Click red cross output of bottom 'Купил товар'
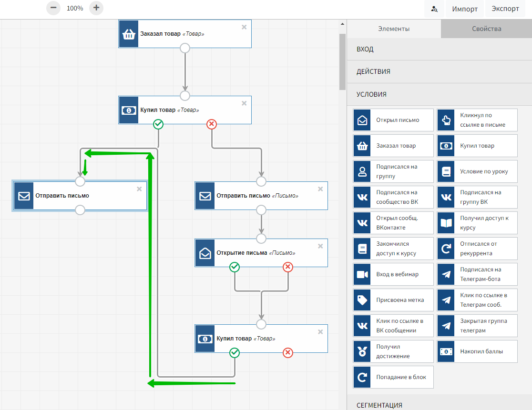 288,353
